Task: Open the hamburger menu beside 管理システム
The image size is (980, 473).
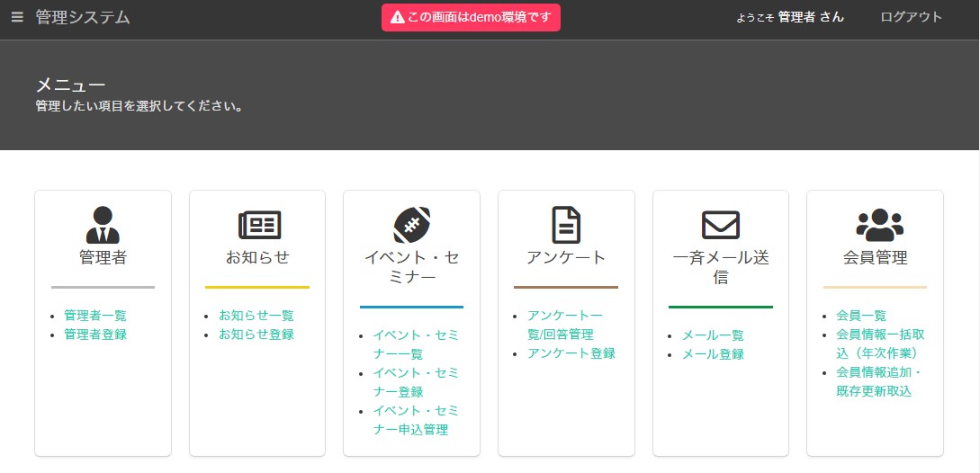Action: pos(17,17)
